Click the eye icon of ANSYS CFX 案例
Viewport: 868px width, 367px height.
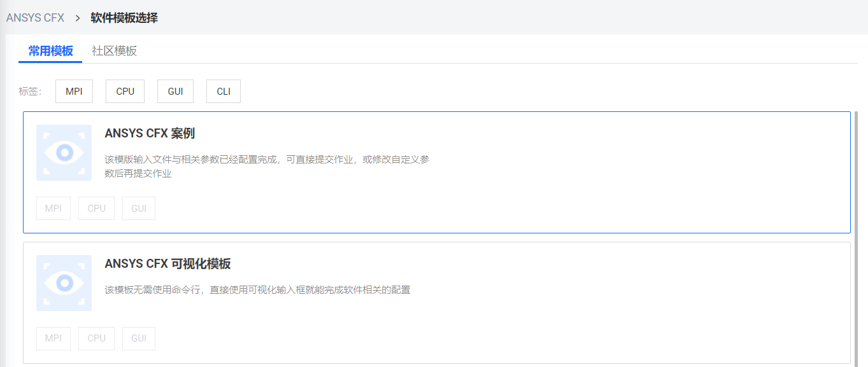64,153
